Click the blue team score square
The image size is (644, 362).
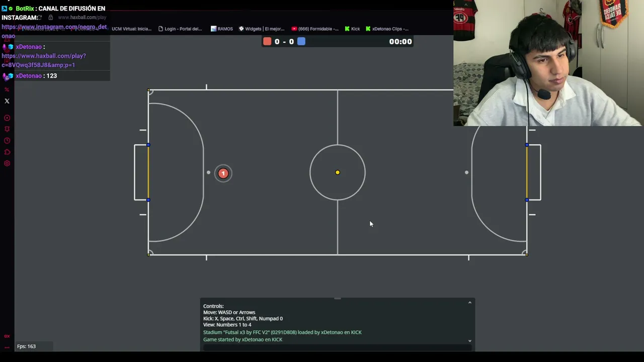tap(301, 41)
